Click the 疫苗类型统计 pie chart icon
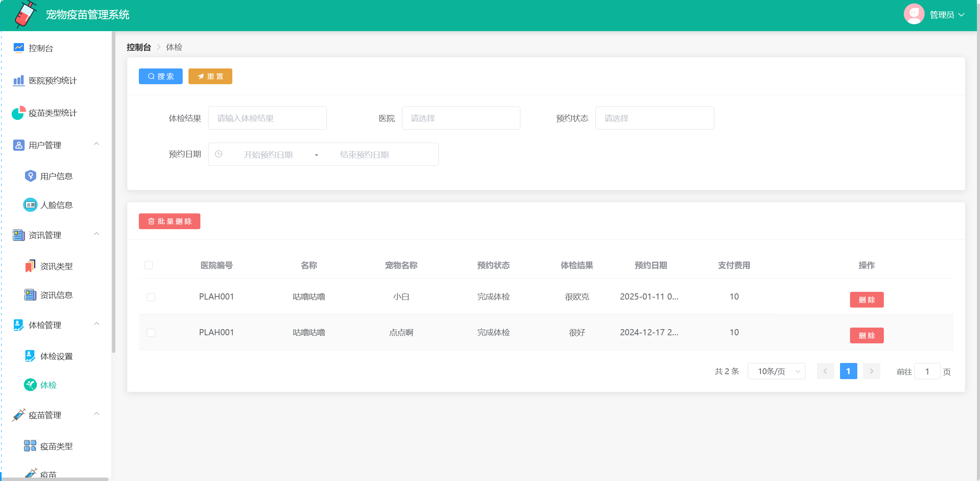Image resolution: width=980 pixels, height=481 pixels. 18,113
